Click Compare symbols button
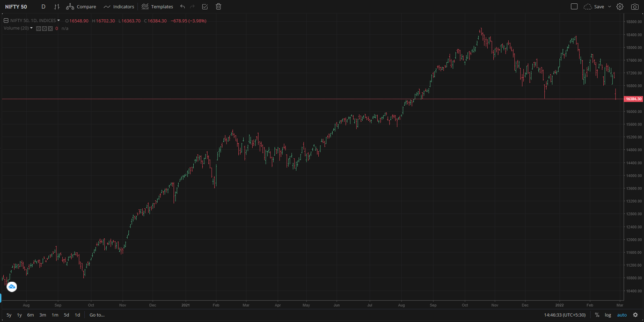644x322 pixels. [81, 6]
